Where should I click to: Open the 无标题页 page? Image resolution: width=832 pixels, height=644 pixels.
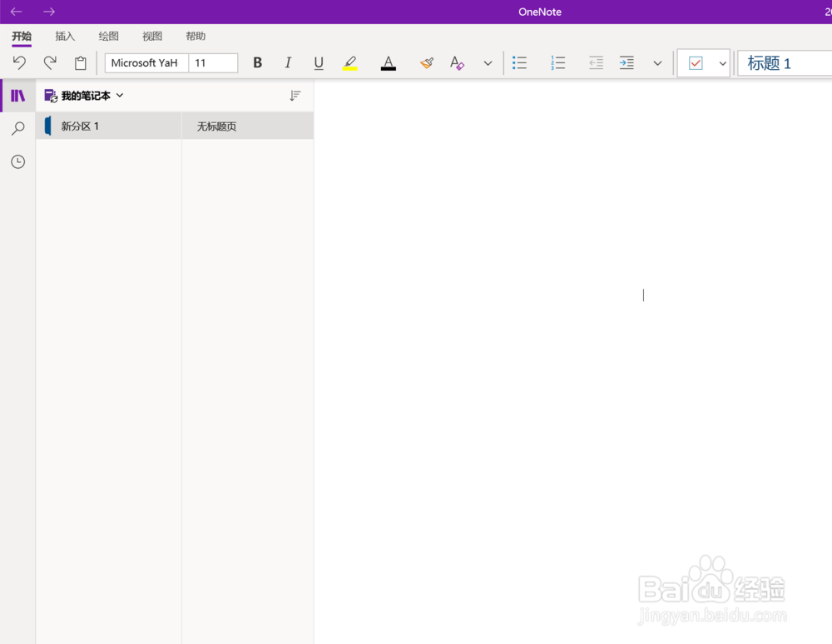248,126
